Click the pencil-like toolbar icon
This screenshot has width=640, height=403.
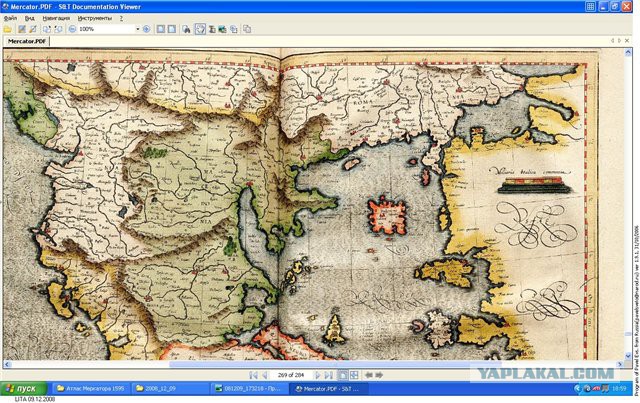click(33, 29)
